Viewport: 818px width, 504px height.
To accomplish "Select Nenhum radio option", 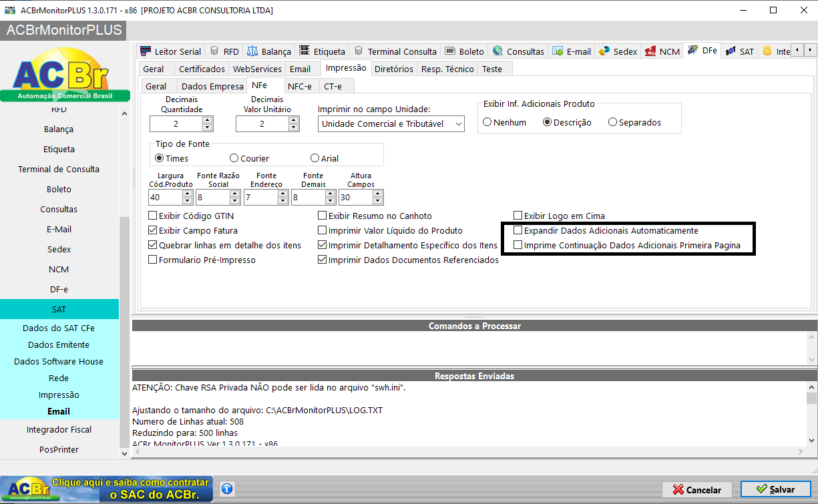I will pyautogui.click(x=487, y=122).
